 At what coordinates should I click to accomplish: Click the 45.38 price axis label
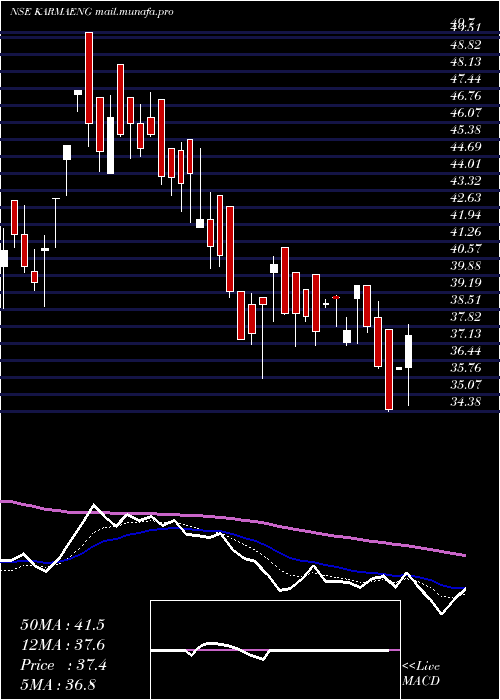[x=466, y=130]
